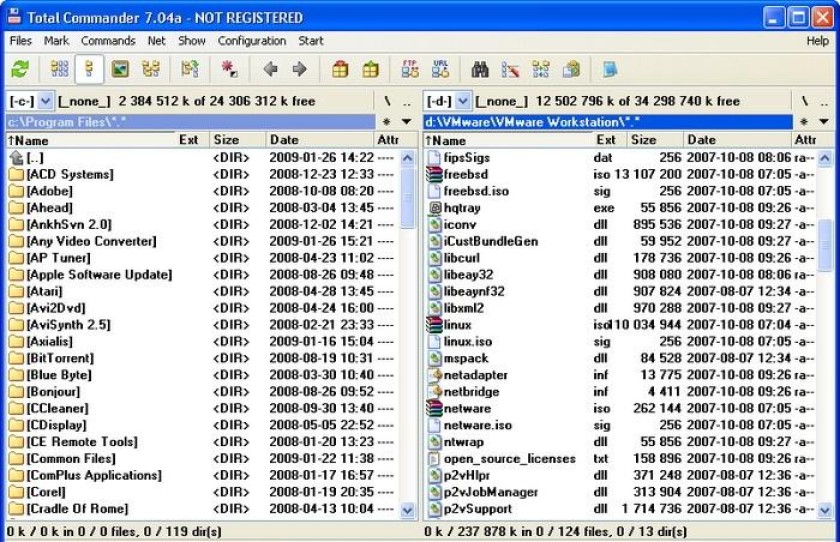Open the right panel directory hotlist asterisk
The image size is (840, 542).
pos(804,122)
